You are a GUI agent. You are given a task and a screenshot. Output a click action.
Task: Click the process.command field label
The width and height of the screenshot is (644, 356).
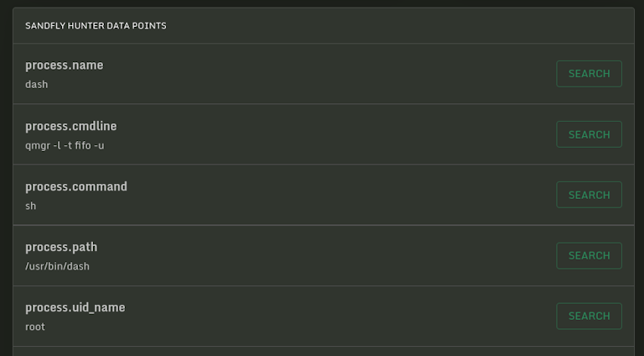(76, 186)
